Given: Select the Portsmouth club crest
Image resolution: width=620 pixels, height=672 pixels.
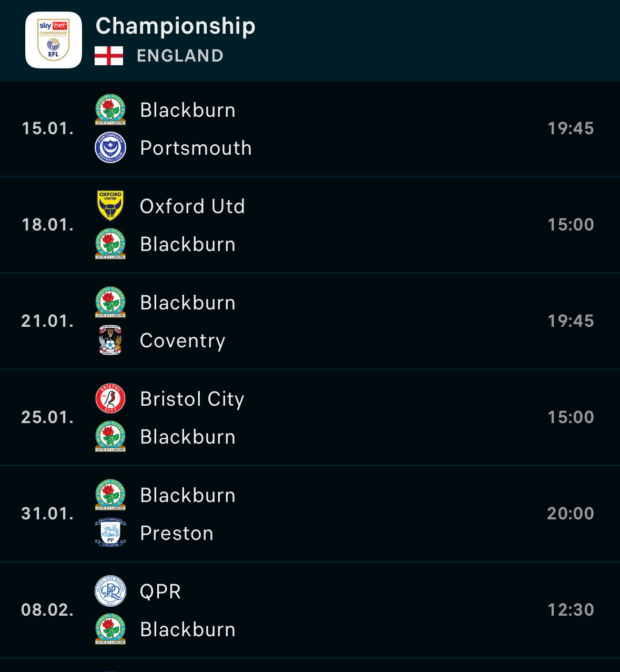Looking at the screenshot, I should (110, 147).
